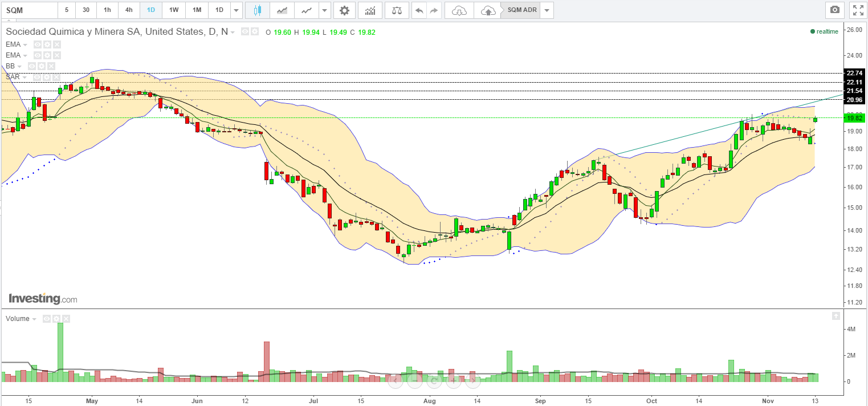
Task: Hide the Volume indicator with eye icon
Action: point(47,319)
